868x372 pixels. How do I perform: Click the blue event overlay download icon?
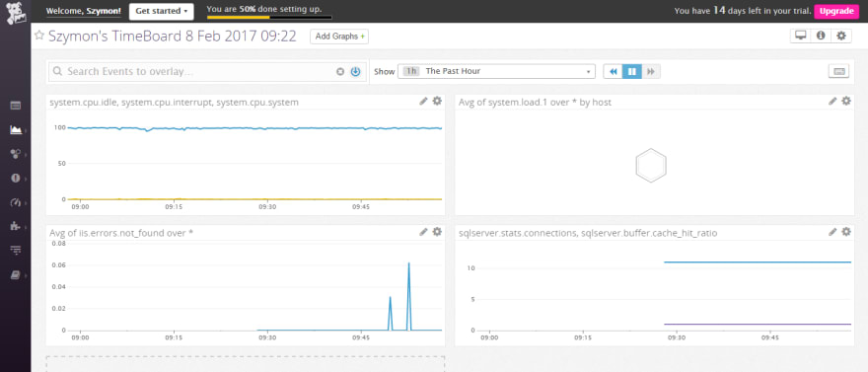tap(355, 72)
